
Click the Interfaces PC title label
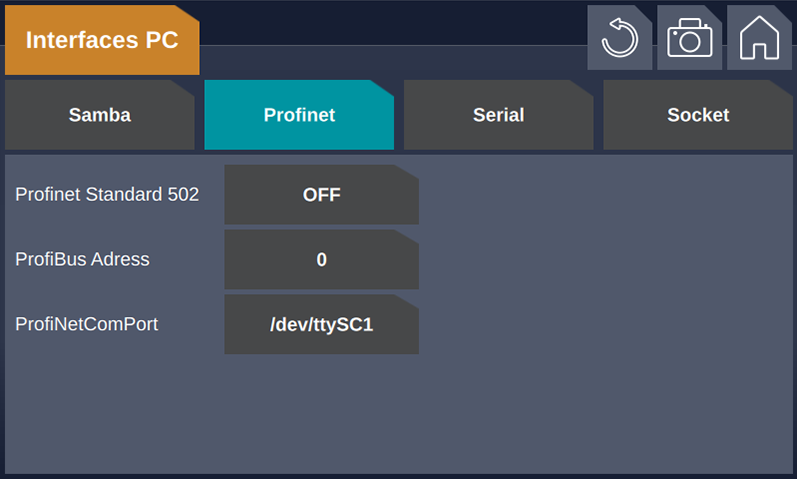(102, 40)
